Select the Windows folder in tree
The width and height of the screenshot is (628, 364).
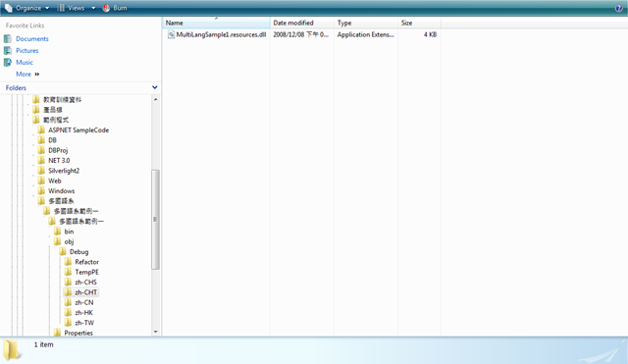coord(61,191)
